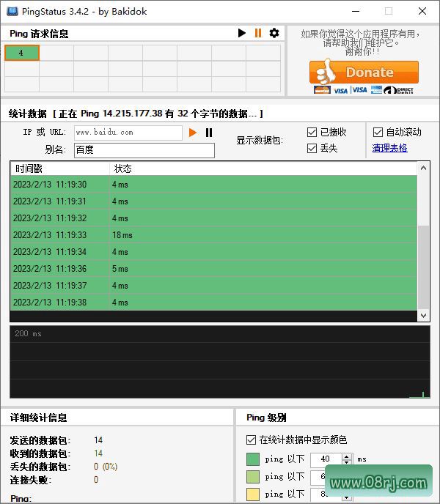Click the 状态 column header

click(263, 168)
